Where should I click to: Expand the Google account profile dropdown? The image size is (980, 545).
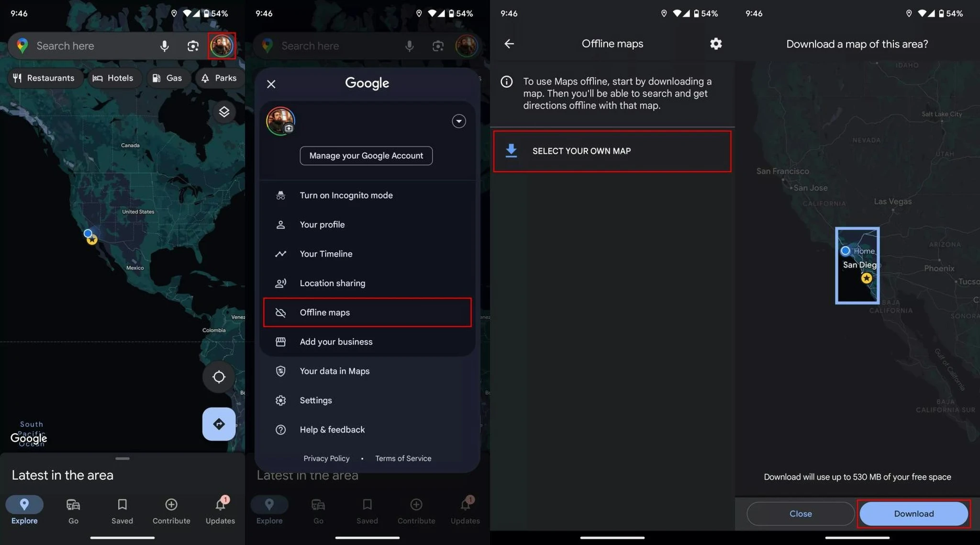coord(459,121)
